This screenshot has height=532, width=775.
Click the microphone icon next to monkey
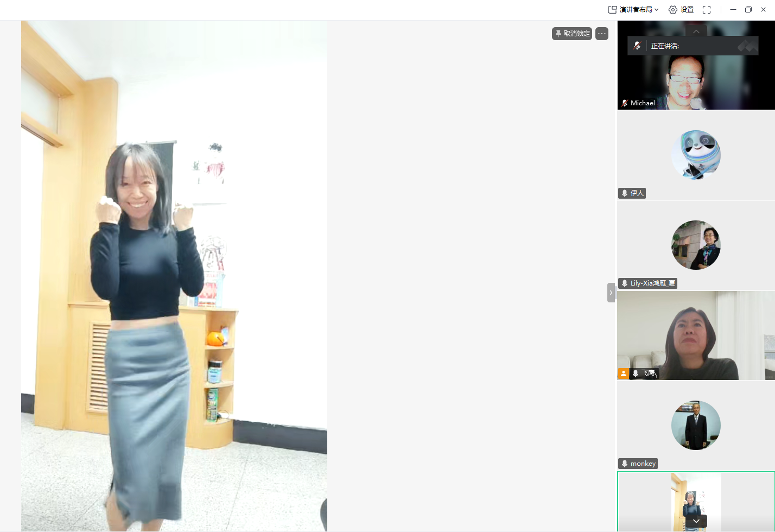tap(625, 464)
